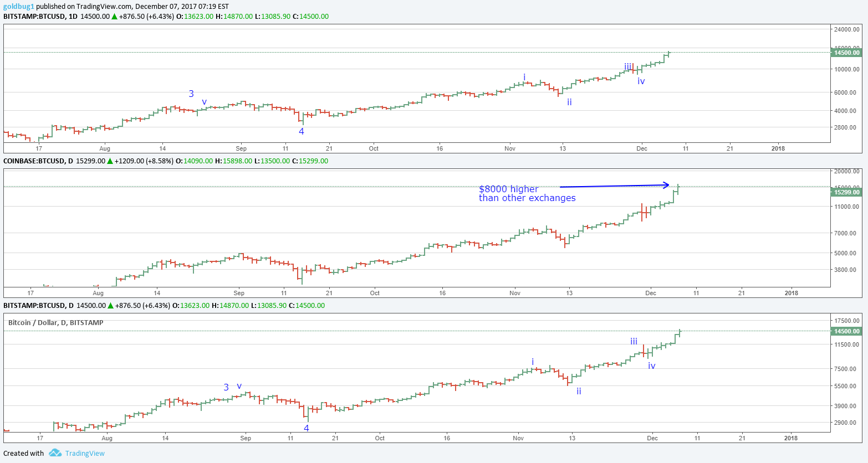868x463 pixels.
Task: Click the Nov date label on Coinbase chart
Action: (515, 293)
